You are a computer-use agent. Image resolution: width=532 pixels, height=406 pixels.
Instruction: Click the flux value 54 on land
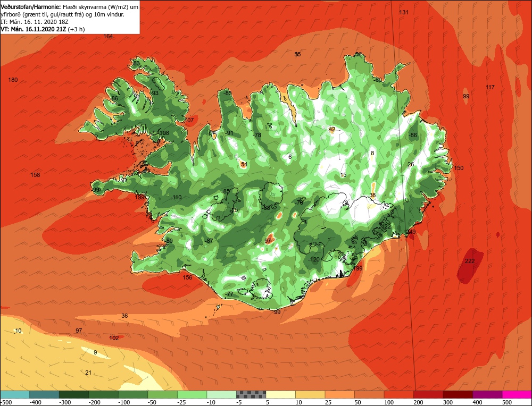pos(244,164)
